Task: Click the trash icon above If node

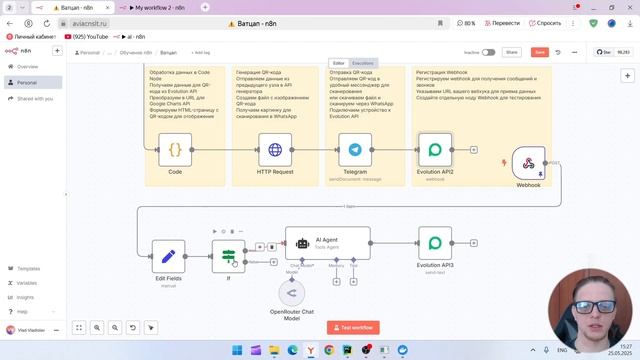Action: 232,231
